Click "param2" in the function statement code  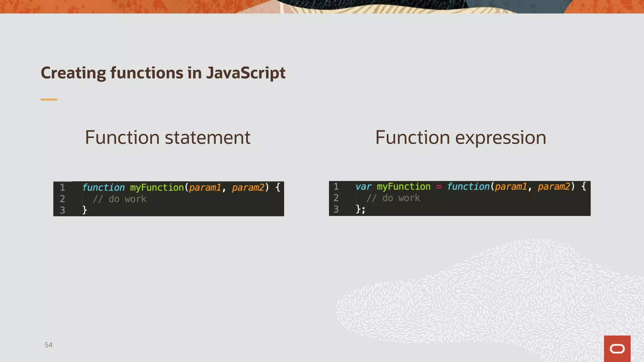248,188
